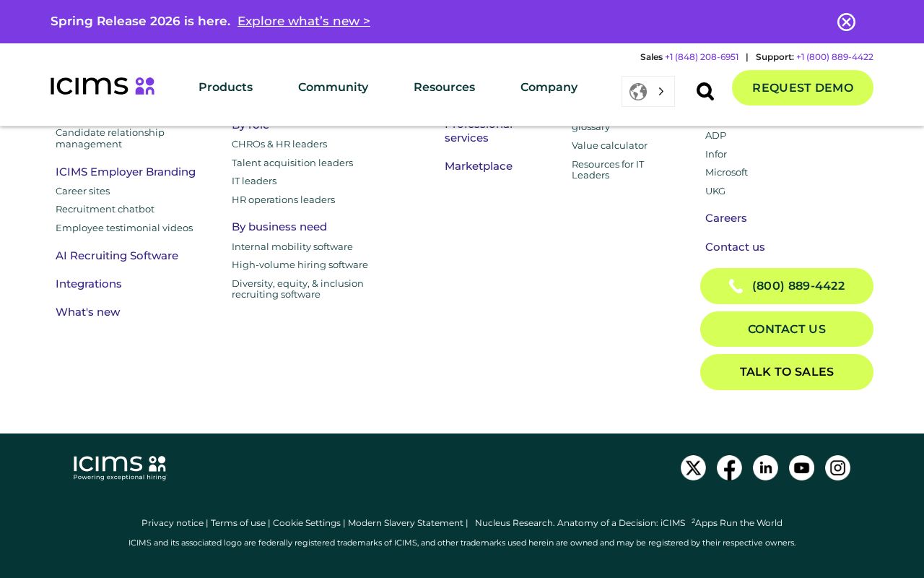Close the Spring Release announcement banner
The image size is (924, 578).
[846, 22]
